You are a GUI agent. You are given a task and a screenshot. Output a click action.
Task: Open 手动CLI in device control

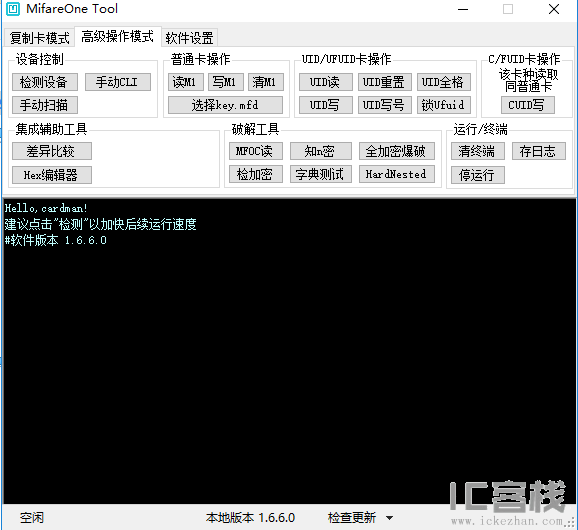118,82
